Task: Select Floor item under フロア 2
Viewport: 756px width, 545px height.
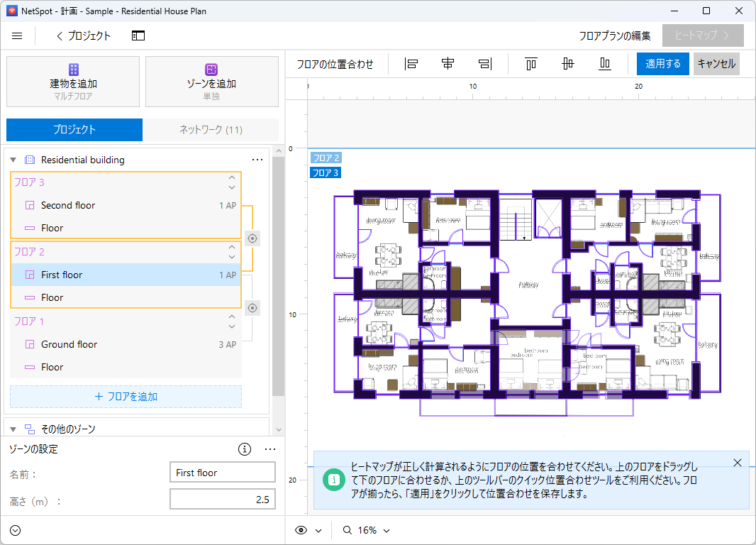Action: 126,297
